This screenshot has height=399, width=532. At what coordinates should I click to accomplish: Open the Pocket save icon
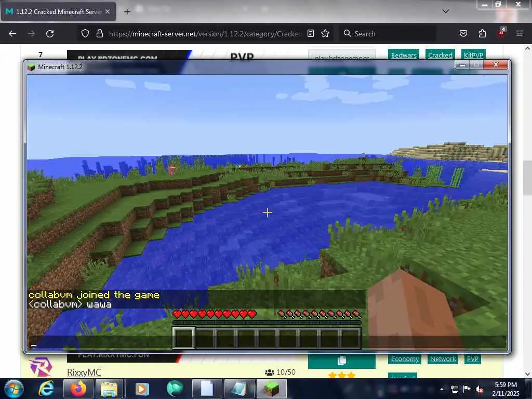(x=463, y=33)
